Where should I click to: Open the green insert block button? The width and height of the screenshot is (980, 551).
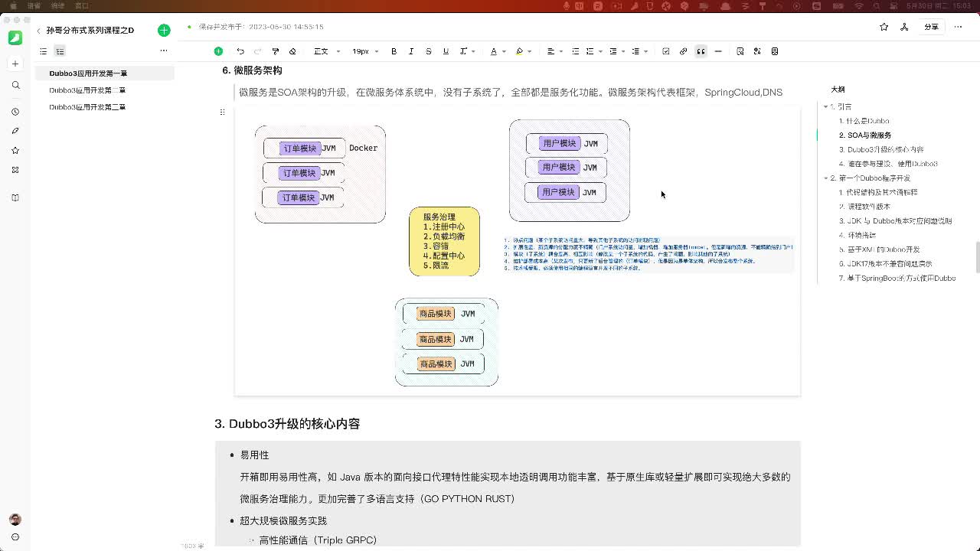218,51
